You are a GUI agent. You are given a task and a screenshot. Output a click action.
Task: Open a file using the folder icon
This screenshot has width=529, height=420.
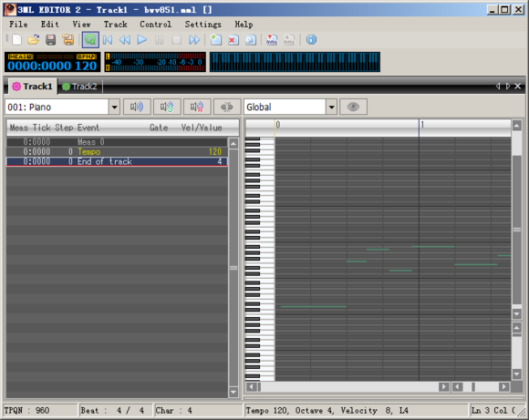pyautogui.click(x=34, y=40)
